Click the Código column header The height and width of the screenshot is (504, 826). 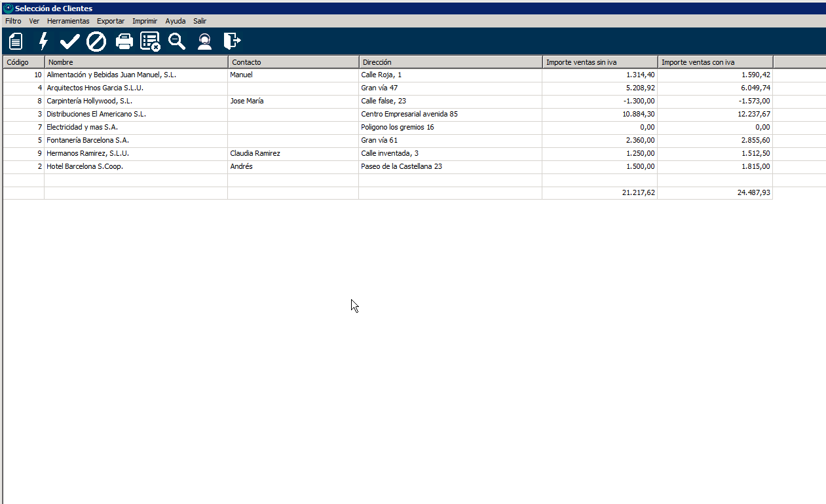click(x=24, y=62)
